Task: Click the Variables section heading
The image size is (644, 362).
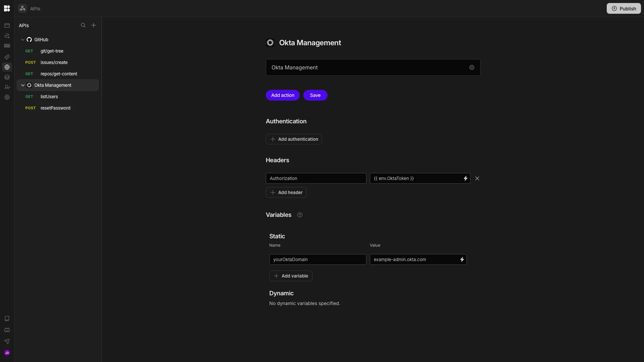Action: click(279, 215)
